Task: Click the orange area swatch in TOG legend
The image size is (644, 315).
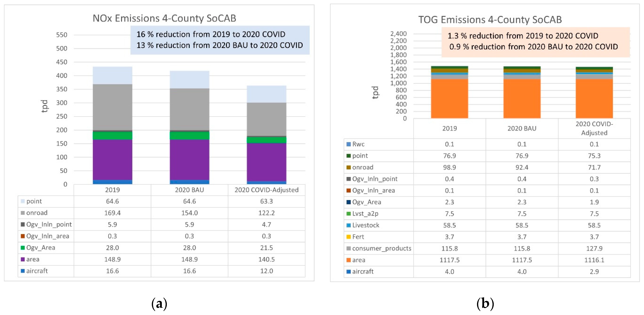Action: (348, 260)
